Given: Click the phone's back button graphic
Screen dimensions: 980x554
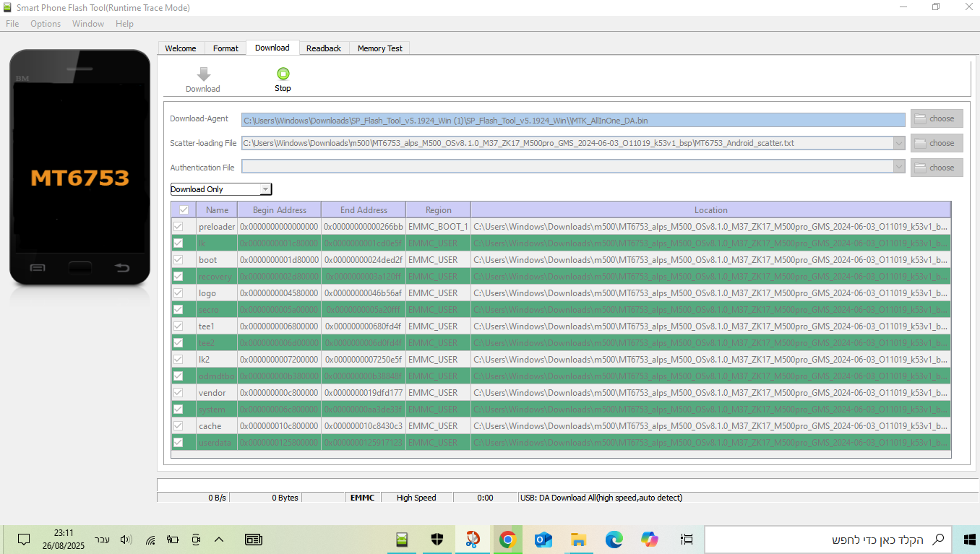Looking at the screenshot, I should coord(122,268).
